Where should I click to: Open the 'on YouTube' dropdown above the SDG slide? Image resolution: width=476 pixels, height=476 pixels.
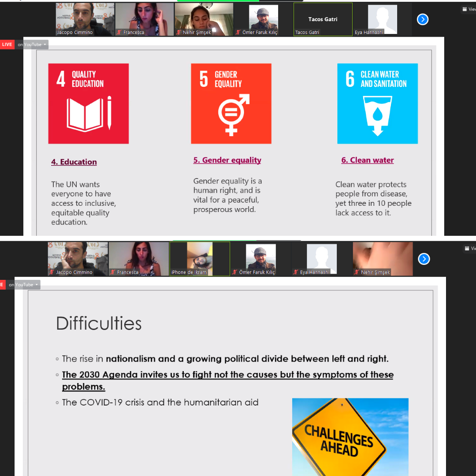click(x=32, y=45)
